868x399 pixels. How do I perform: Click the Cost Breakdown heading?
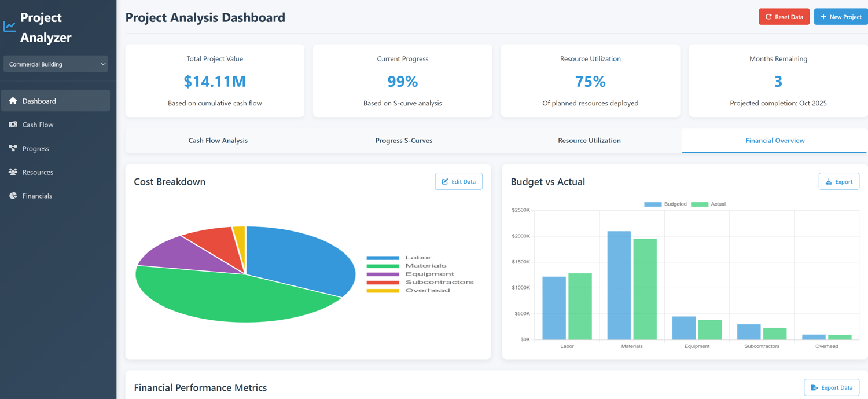(170, 182)
